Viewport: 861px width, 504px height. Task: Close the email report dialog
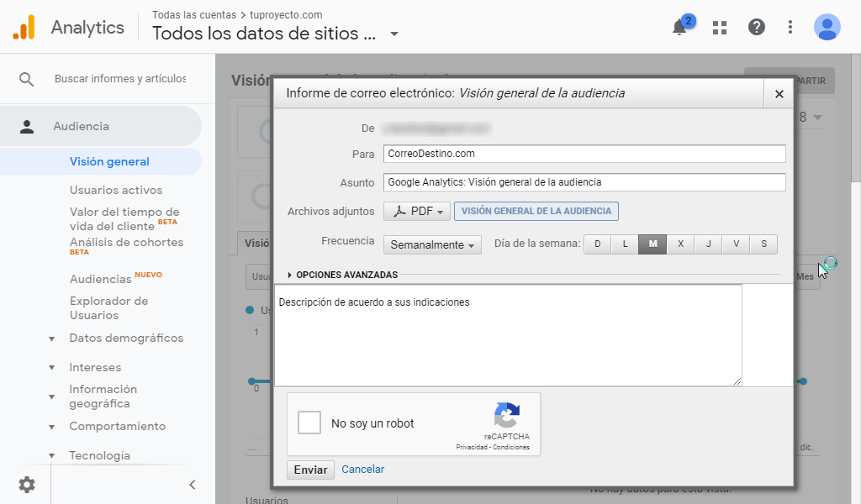[779, 94]
